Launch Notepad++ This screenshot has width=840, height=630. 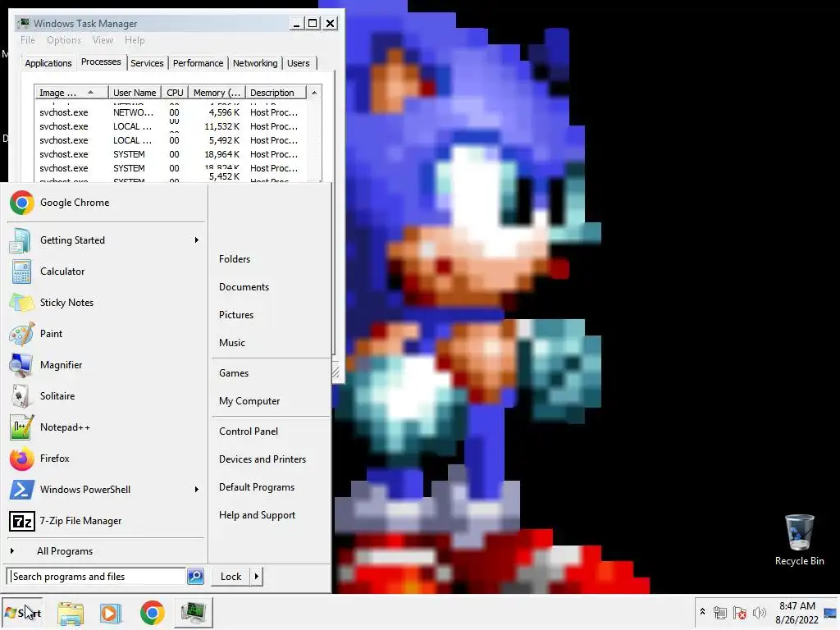[x=106, y=427]
